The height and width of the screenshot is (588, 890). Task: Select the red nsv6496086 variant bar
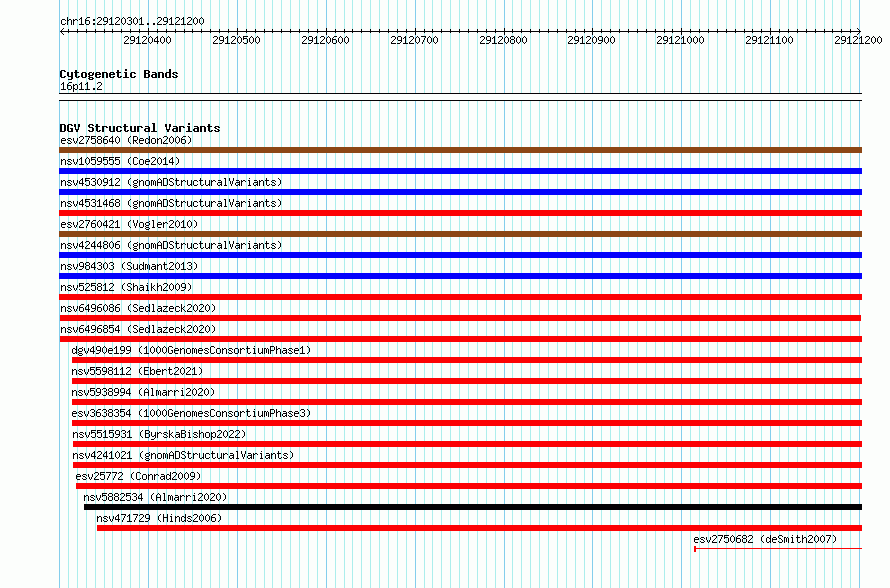tap(460, 318)
